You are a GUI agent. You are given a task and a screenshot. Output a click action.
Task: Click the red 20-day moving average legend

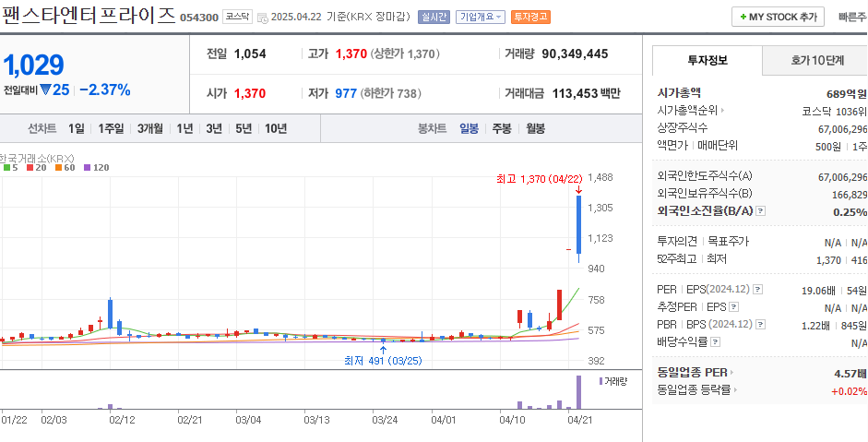pos(37,167)
